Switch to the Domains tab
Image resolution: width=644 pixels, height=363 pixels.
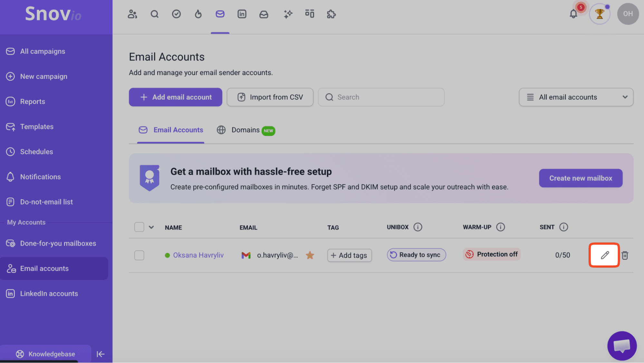(245, 130)
